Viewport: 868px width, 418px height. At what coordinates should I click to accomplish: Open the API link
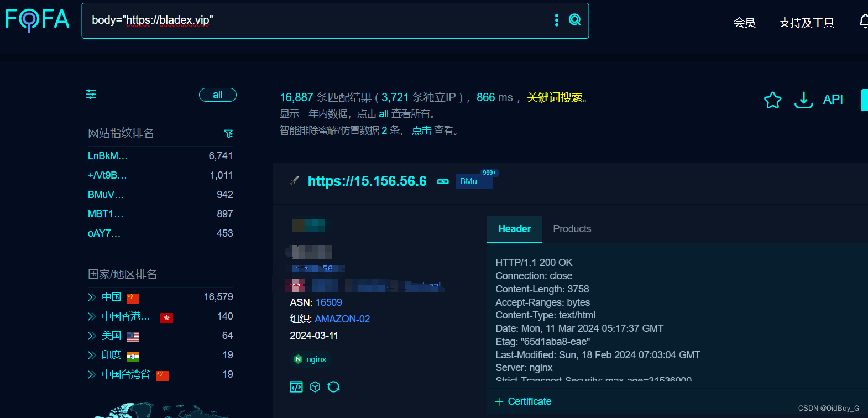(833, 100)
